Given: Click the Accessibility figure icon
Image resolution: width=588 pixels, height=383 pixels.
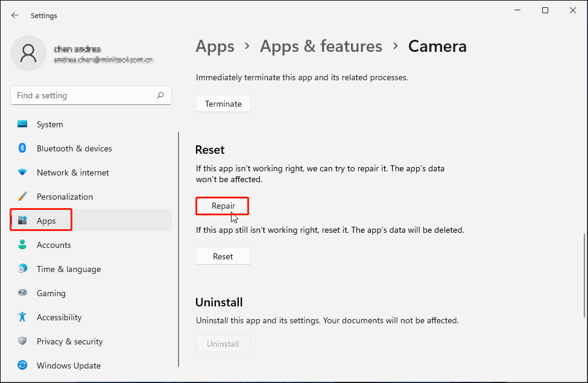Looking at the screenshot, I should click(22, 317).
